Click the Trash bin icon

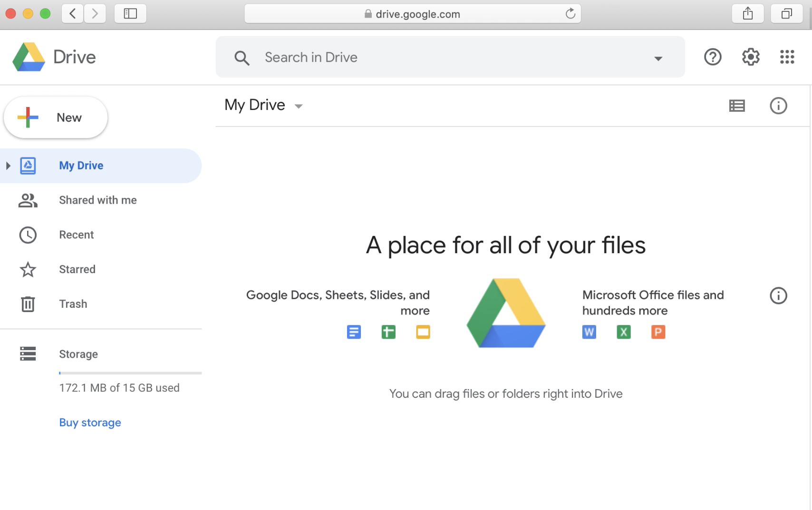point(28,304)
